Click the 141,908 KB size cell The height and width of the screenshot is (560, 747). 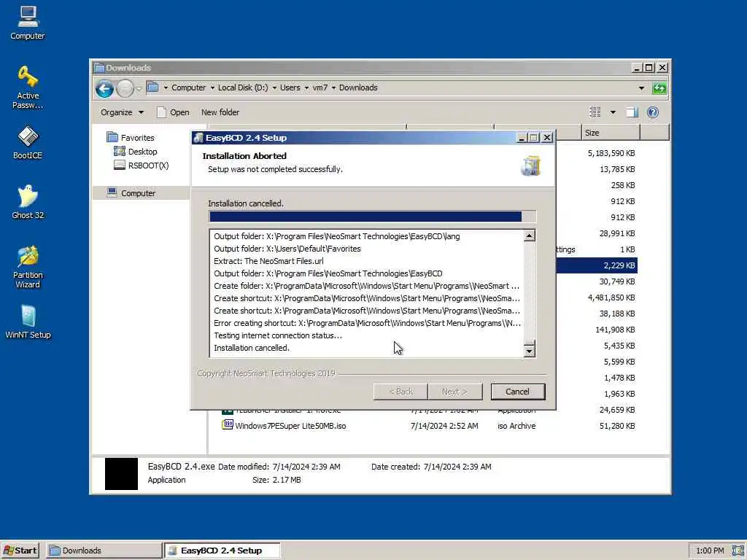tap(615, 330)
